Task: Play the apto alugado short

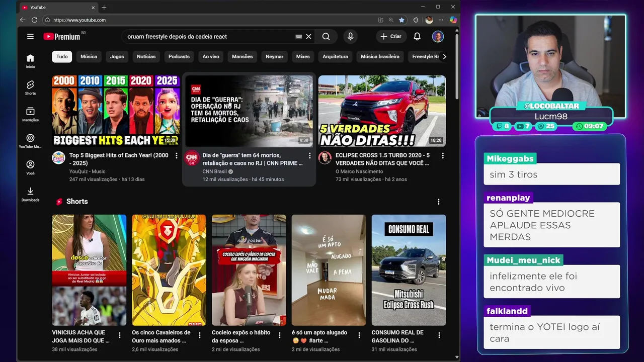Action: pyautogui.click(x=329, y=270)
